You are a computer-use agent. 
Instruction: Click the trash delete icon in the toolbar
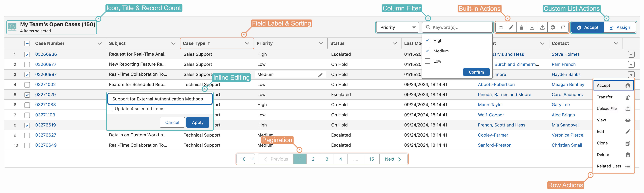(x=522, y=28)
